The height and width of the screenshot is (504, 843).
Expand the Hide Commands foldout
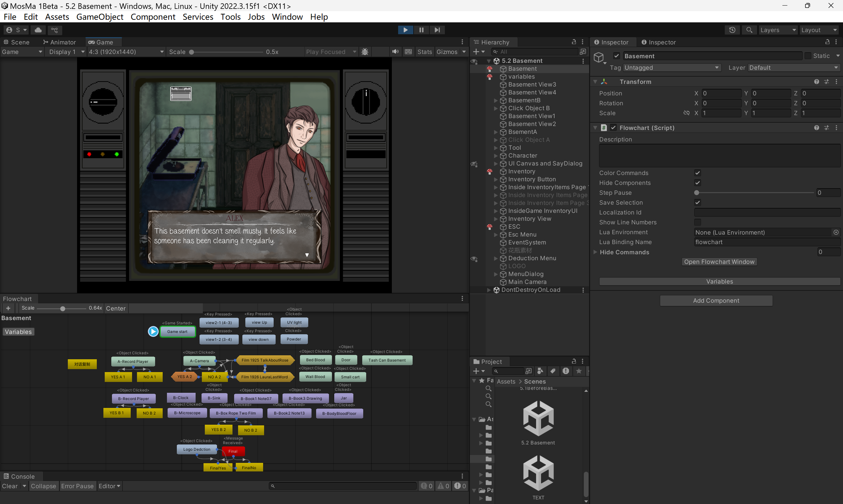pos(595,252)
